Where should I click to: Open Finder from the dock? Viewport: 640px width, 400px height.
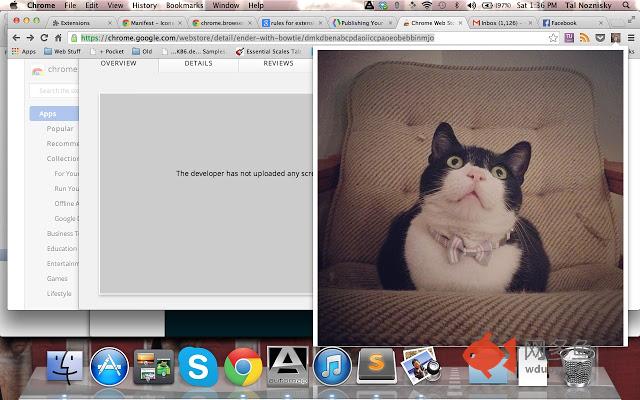[64, 366]
